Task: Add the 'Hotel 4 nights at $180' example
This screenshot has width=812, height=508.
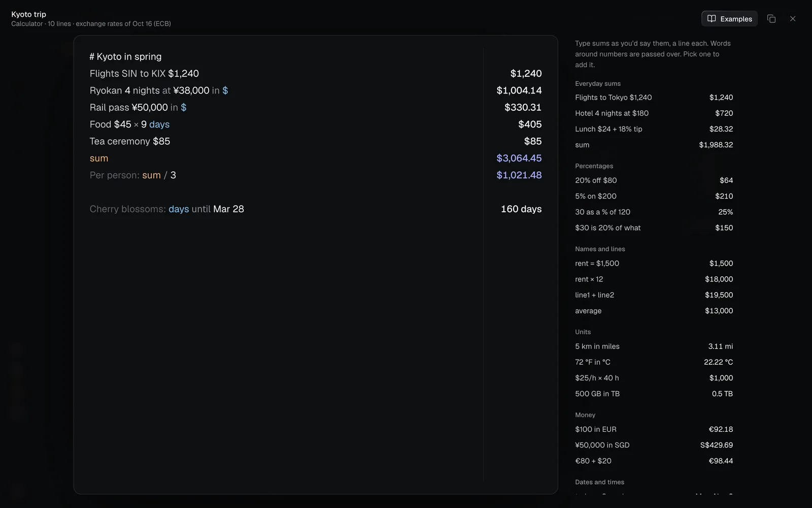Action: pos(654,113)
